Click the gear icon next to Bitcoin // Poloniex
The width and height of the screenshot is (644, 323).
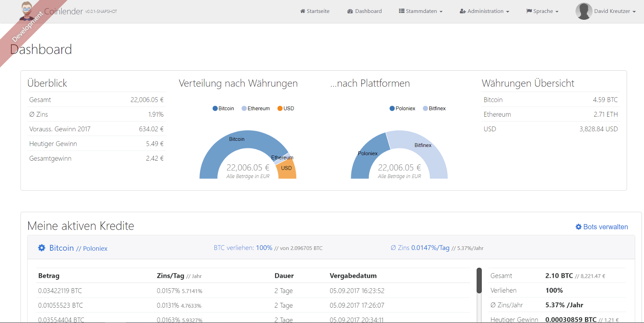click(42, 248)
